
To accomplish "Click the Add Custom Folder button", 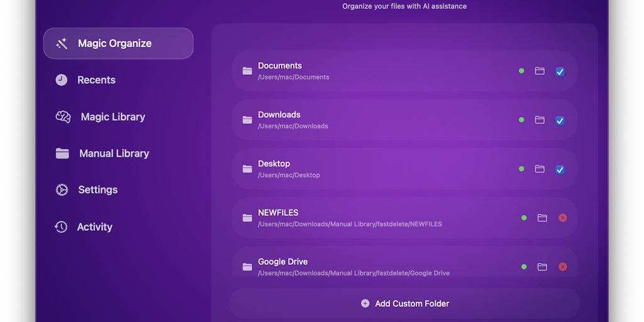I will [x=405, y=304].
